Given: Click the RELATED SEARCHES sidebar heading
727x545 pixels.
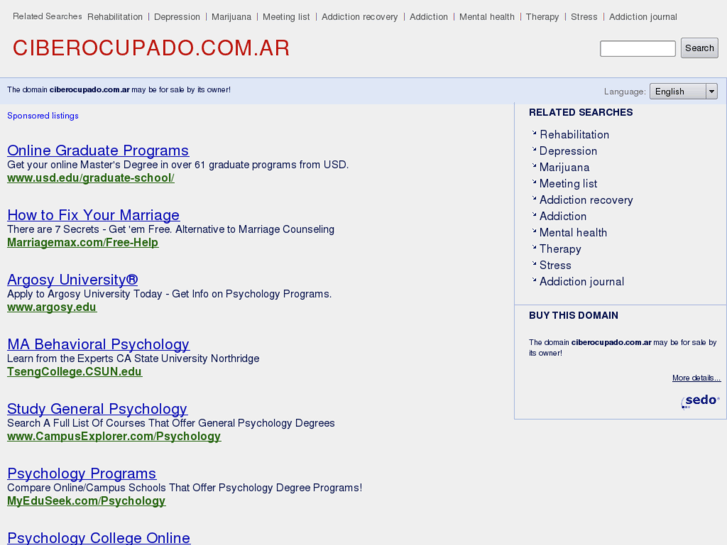Looking at the screenshot, I should [x=580, y=112].
